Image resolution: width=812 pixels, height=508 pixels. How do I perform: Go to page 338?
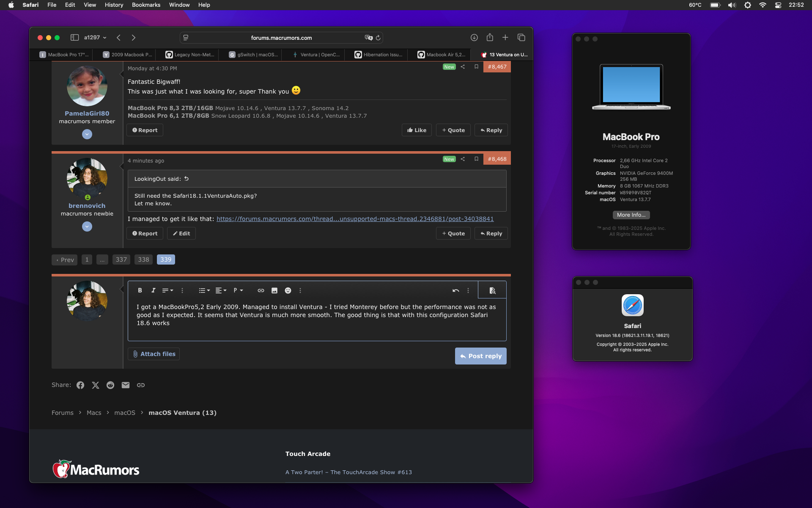(143, 260)
